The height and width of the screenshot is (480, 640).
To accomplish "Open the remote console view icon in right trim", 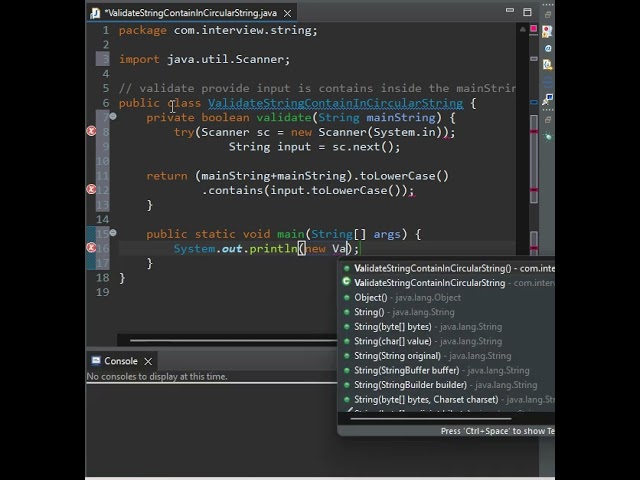I will [547, 99].
